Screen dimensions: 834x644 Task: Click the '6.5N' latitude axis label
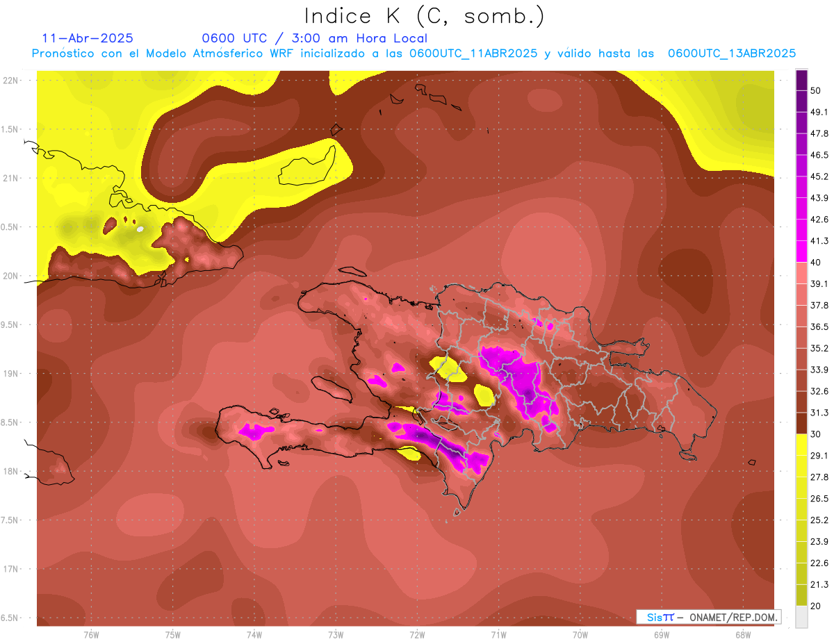pyautogui.click(x=10, y=618)
